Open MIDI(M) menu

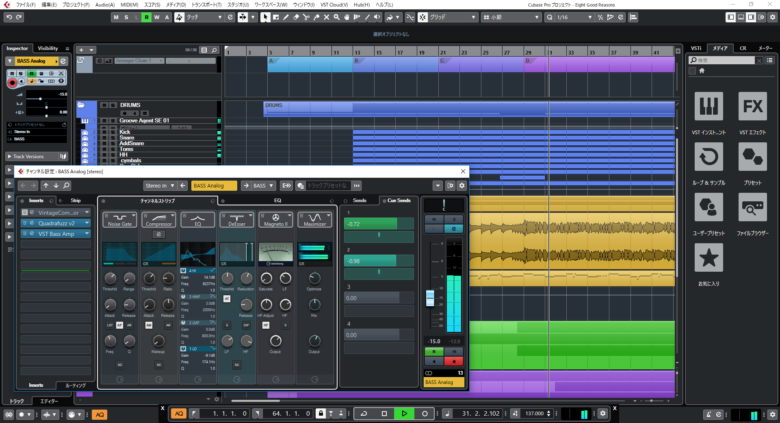[x=129, y=4]
